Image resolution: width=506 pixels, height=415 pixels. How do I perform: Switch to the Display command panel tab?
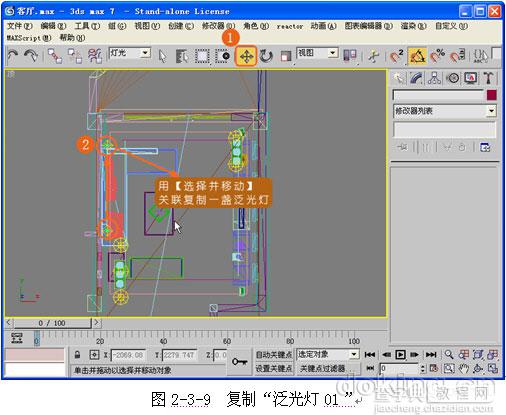click(470, 78)
